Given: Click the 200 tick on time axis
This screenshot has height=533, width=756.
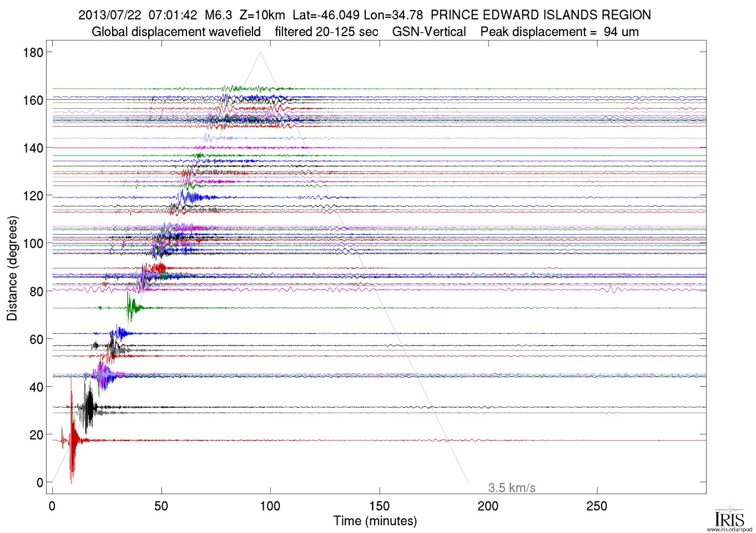Looking at the screenshot, I should [x=488, y=506].
